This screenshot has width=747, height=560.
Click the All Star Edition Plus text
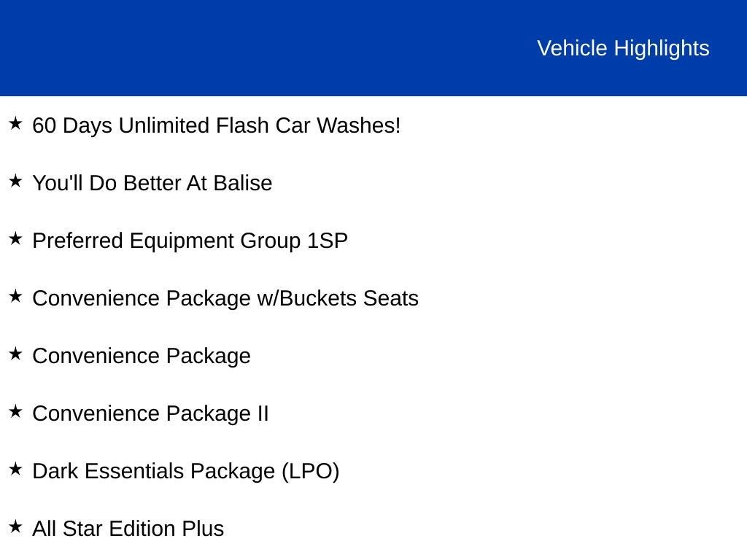(128, 529)
